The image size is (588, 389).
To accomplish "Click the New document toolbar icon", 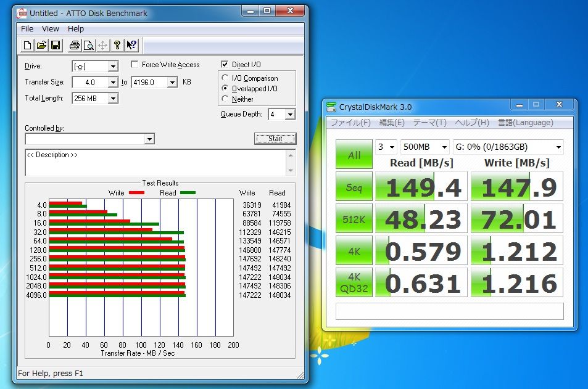I will click(27, 46).
